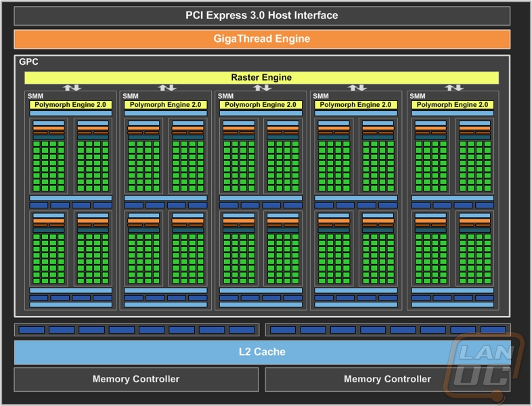
Task: Click the first SMM label
Action: [35, 96]
